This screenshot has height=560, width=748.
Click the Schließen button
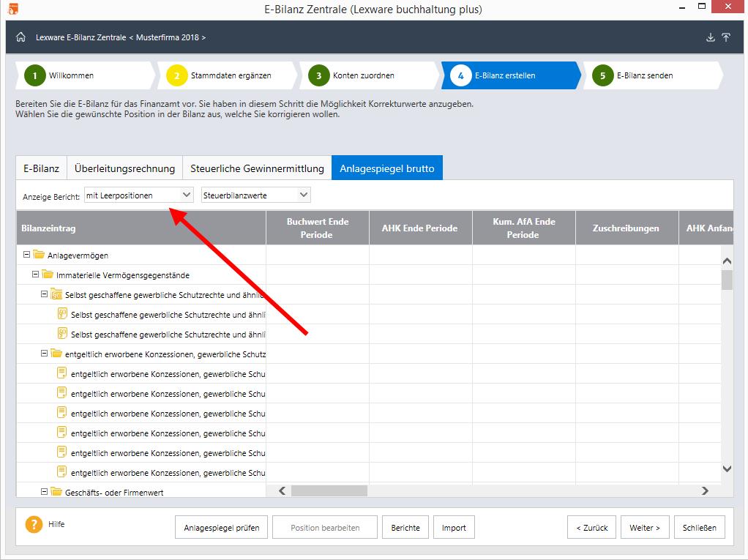pos(700,528)
